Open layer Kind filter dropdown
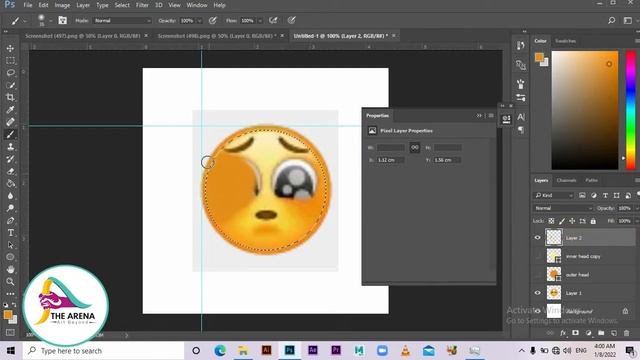Viewport: 640px width, 360px height. 554,196
